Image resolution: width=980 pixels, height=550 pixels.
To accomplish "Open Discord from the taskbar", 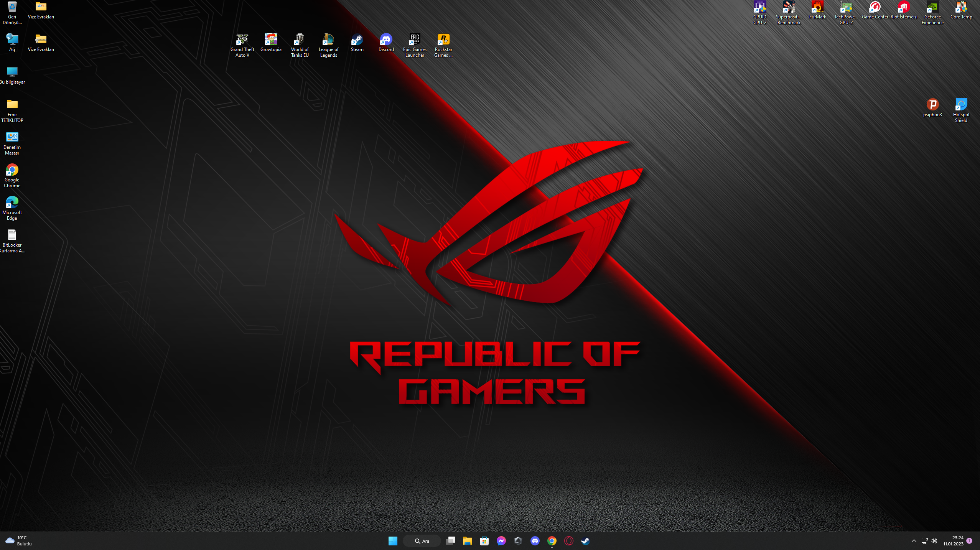I will [535, 541].
